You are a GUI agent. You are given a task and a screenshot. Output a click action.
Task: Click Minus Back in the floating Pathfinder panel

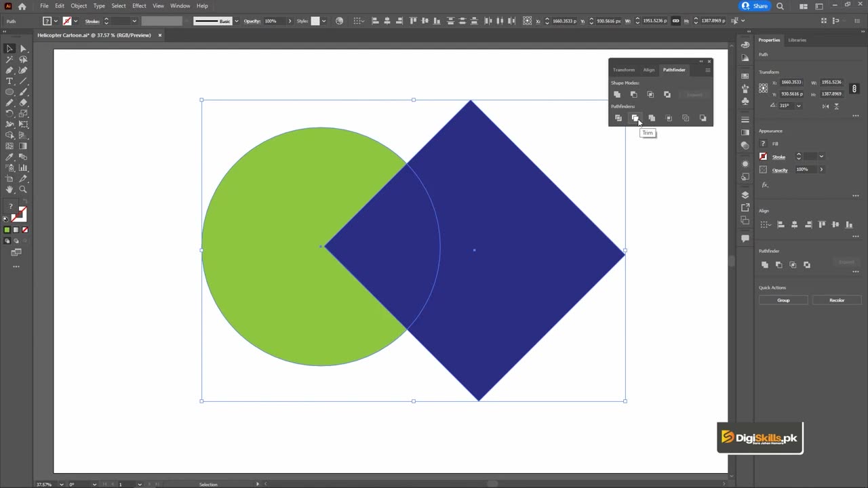pyautogui.click(x=703, y=118)
